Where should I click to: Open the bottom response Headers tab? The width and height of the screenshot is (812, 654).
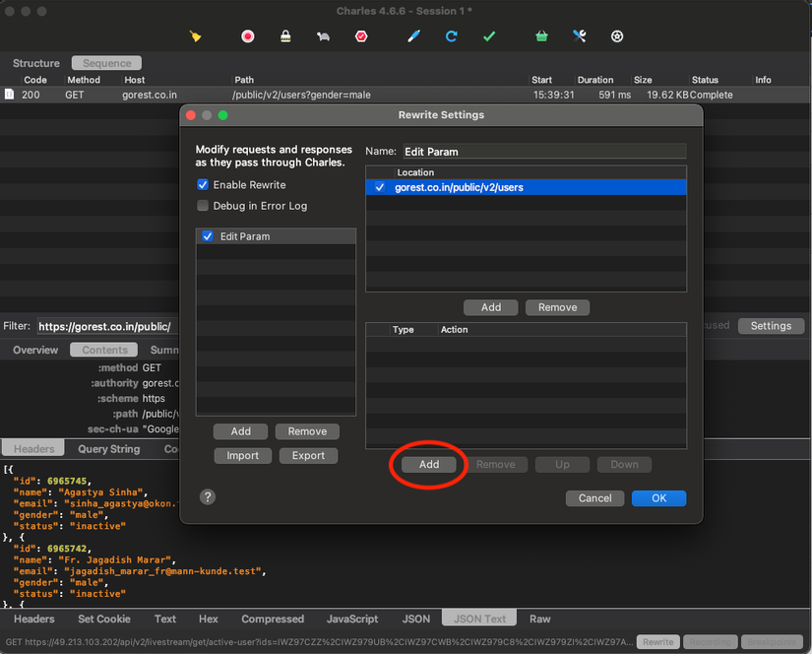click(x=33, y=619)
